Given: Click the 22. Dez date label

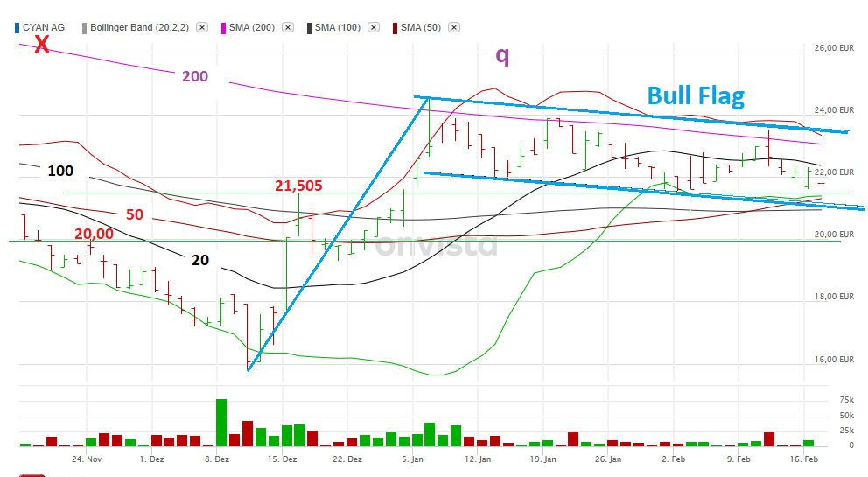Looking at the screenshot, I should coord(347,459).
